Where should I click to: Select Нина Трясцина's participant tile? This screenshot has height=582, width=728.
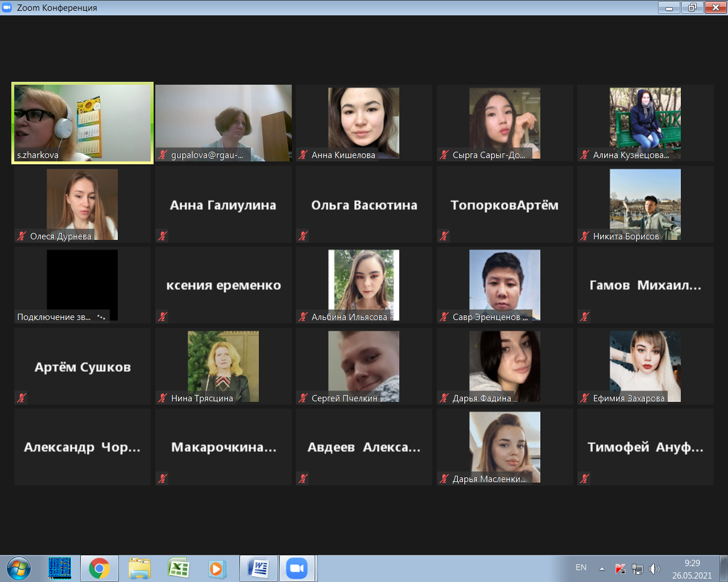tap(223, 366)
